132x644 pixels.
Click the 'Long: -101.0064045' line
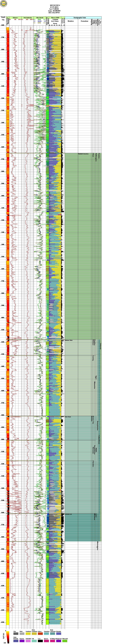tap(55, 11)
